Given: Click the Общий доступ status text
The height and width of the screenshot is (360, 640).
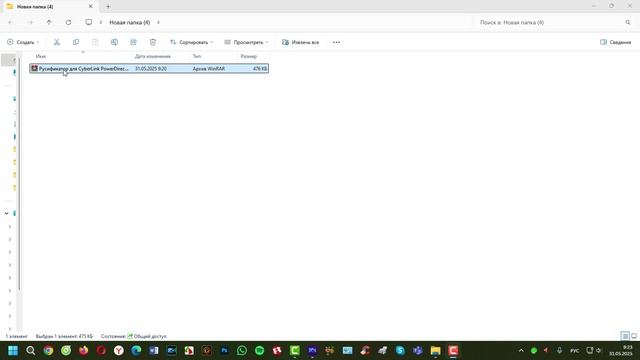Looking at the screenshot, I should pos(150,336).
